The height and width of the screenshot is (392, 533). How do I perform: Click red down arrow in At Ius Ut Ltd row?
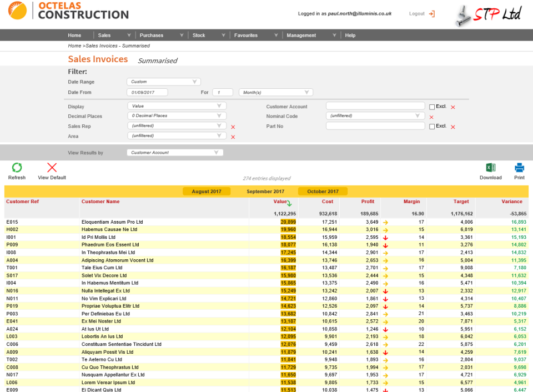point(385,329)
